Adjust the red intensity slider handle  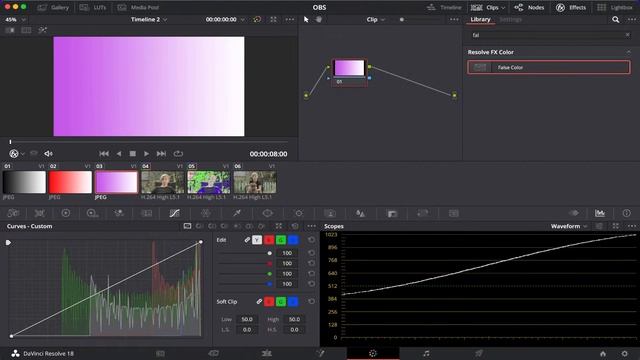tap(269, 263)
